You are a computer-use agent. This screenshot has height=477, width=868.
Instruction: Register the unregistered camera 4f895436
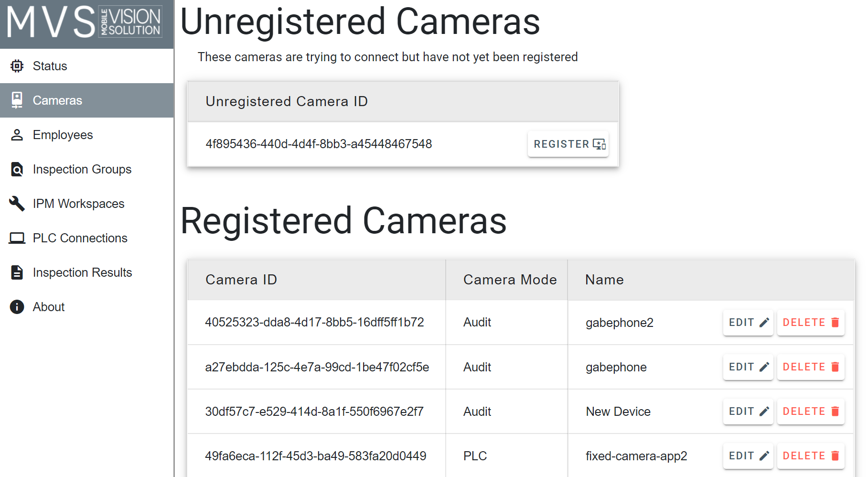click(568, 144)
